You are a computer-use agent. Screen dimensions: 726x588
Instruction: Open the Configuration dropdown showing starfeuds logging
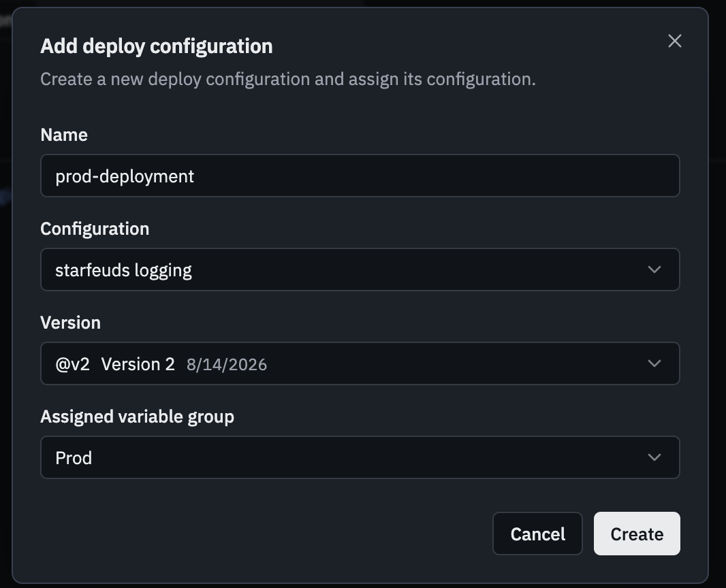tap(360, 269)
